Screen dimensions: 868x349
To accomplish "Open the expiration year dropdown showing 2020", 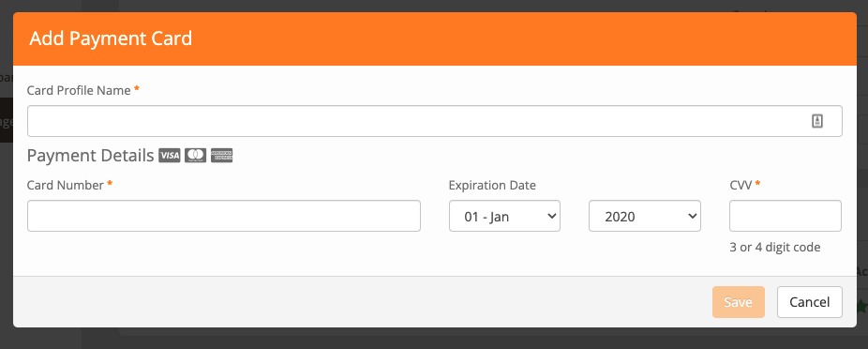I will coord(645,216).
